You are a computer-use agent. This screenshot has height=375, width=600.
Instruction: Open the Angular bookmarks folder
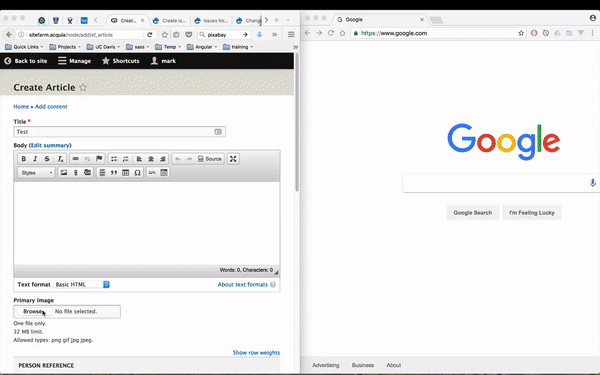pos(202,47)
